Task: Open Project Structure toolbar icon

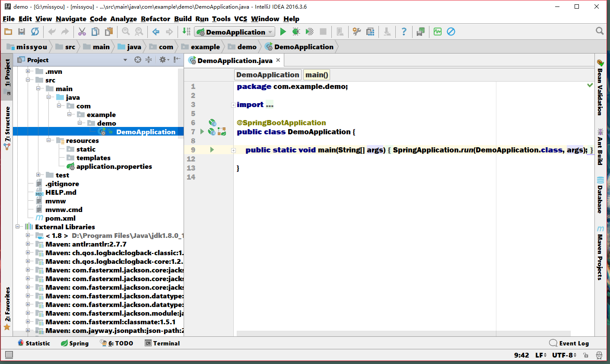Action: (x=370, y=32)
